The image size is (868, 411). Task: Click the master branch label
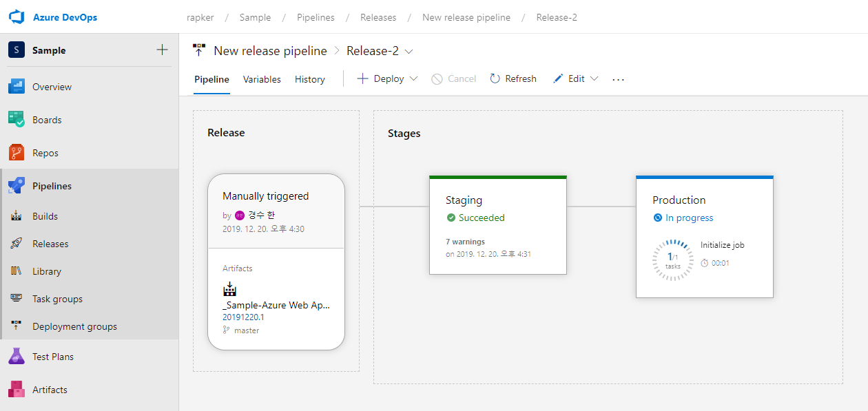click(x=247, y=330)
